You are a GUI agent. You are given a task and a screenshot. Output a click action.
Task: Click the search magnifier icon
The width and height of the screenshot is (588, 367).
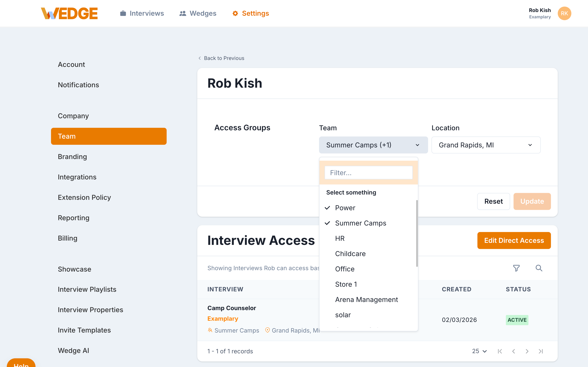(539, 268)
